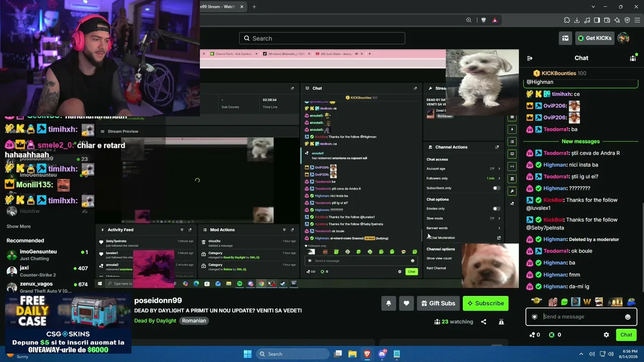
Task: Open Brave Rewards triangle icon
Action: [495, 20]
